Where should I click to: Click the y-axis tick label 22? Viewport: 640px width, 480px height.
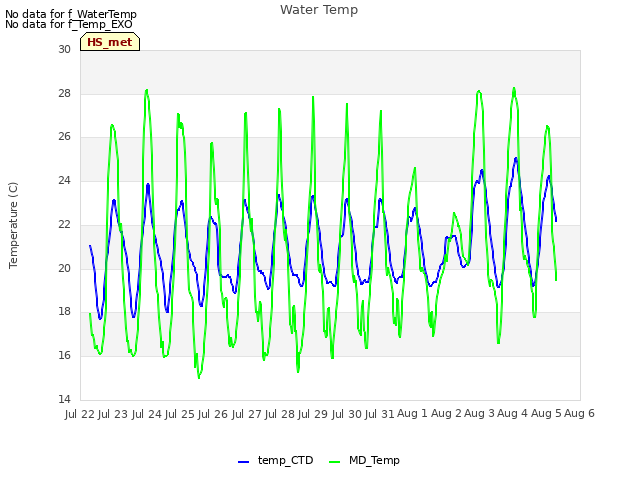click(64, 224)
